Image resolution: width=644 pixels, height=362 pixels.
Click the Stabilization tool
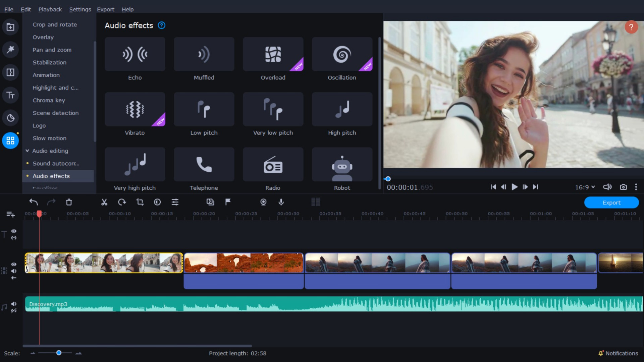click(x=49, y=62)
